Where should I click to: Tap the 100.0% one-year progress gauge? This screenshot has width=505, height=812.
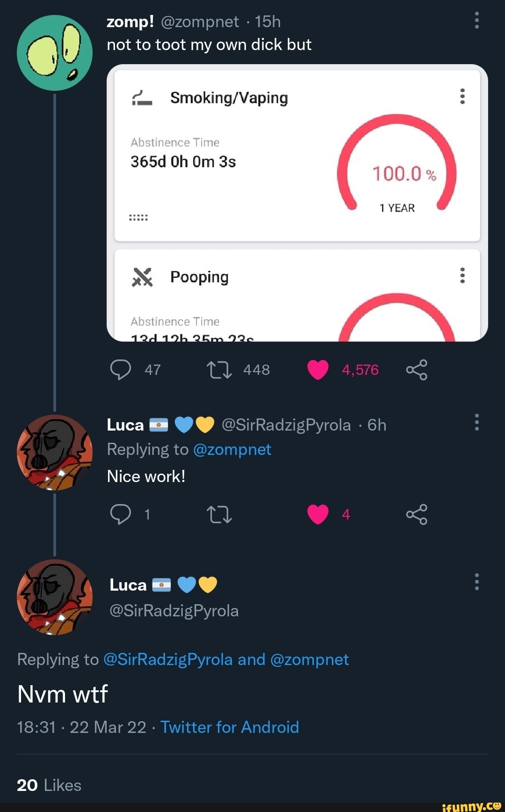pos(397,164)
